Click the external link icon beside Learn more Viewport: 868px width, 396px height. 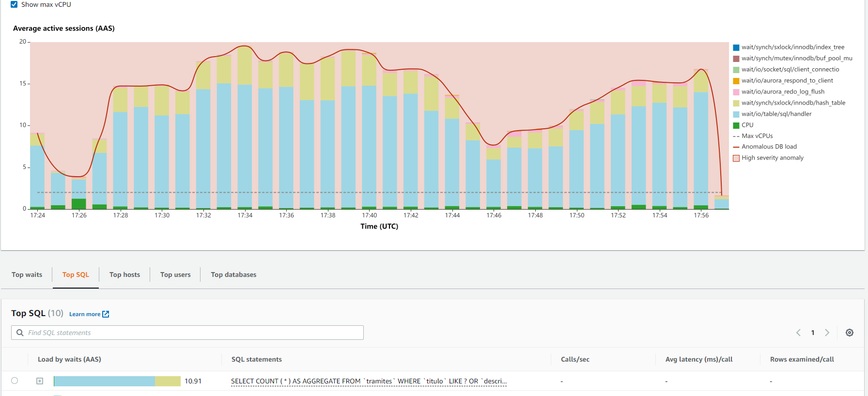106,314
